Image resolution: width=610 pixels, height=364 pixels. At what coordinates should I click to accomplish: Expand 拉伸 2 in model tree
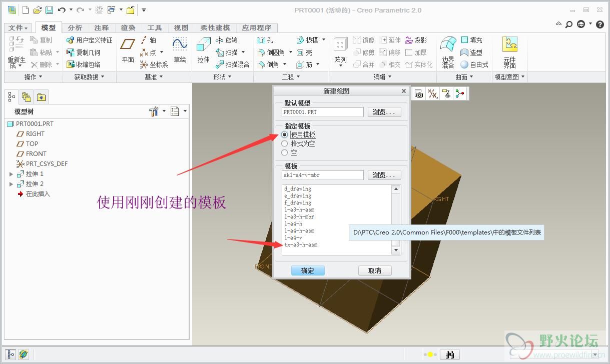pos(12,184)
